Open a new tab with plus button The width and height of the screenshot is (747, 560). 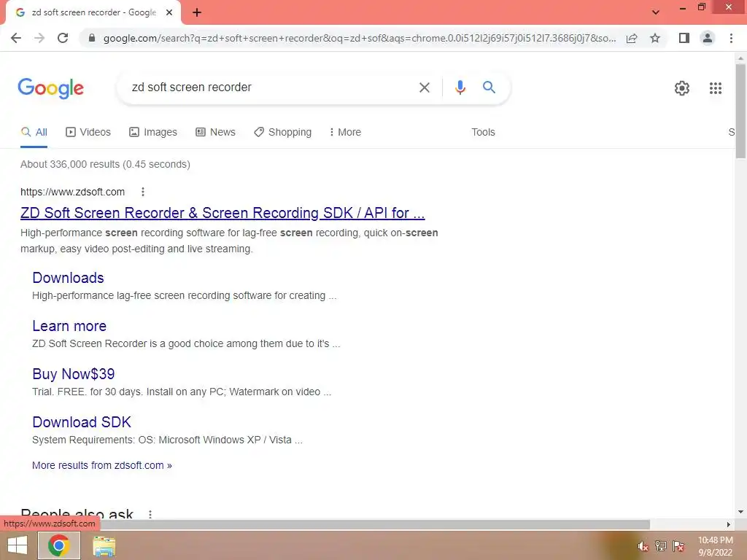pyautogui.click(x=197, y=12)
